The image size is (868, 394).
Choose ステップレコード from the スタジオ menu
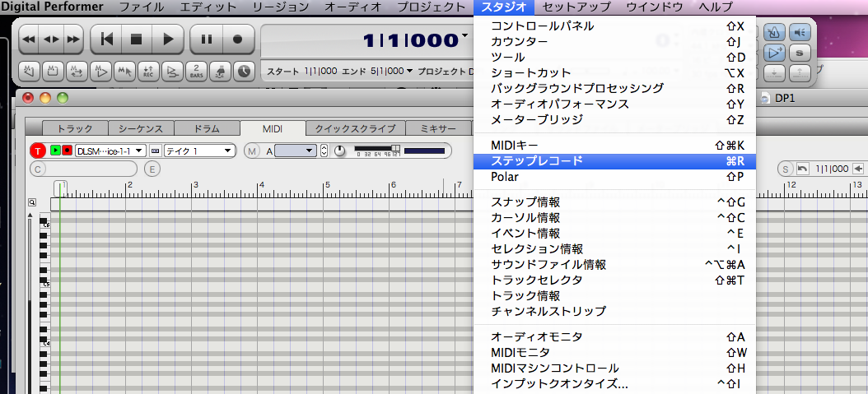[x=614, y=161]
